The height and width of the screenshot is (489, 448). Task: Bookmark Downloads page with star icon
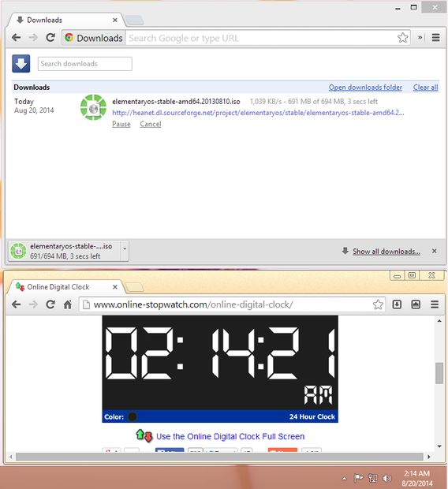coord(403,38)
